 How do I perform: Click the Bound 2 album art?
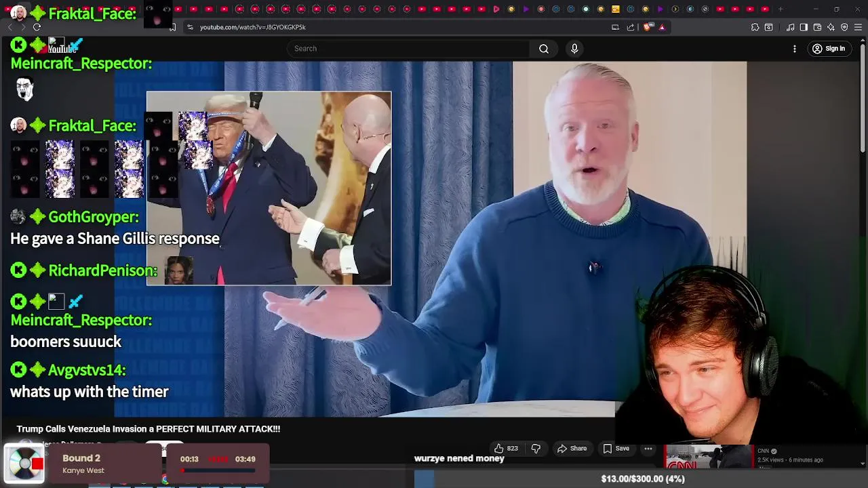click(24, 464)
